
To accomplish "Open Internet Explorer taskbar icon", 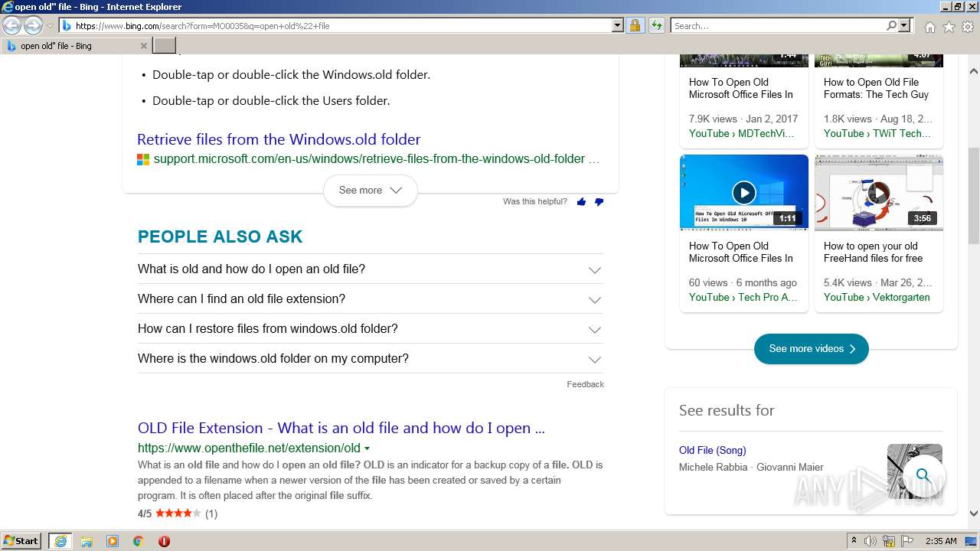I will [60, 541].
